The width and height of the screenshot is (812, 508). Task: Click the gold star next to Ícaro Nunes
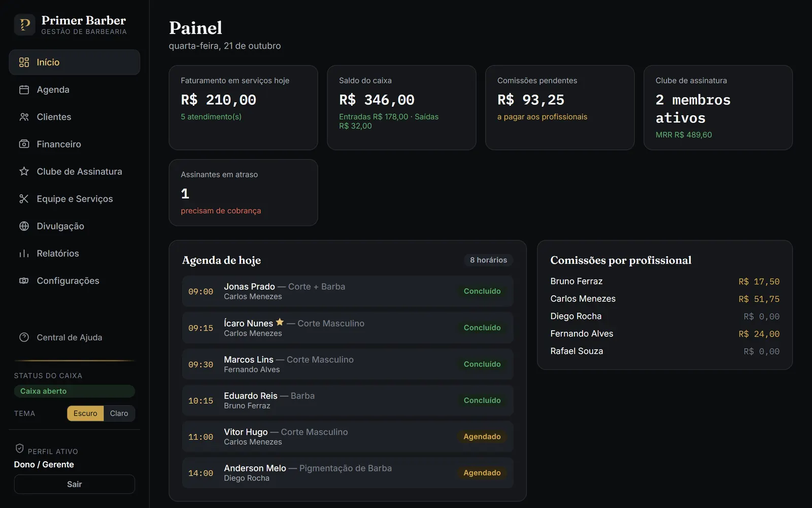click(x=280, y=322)
